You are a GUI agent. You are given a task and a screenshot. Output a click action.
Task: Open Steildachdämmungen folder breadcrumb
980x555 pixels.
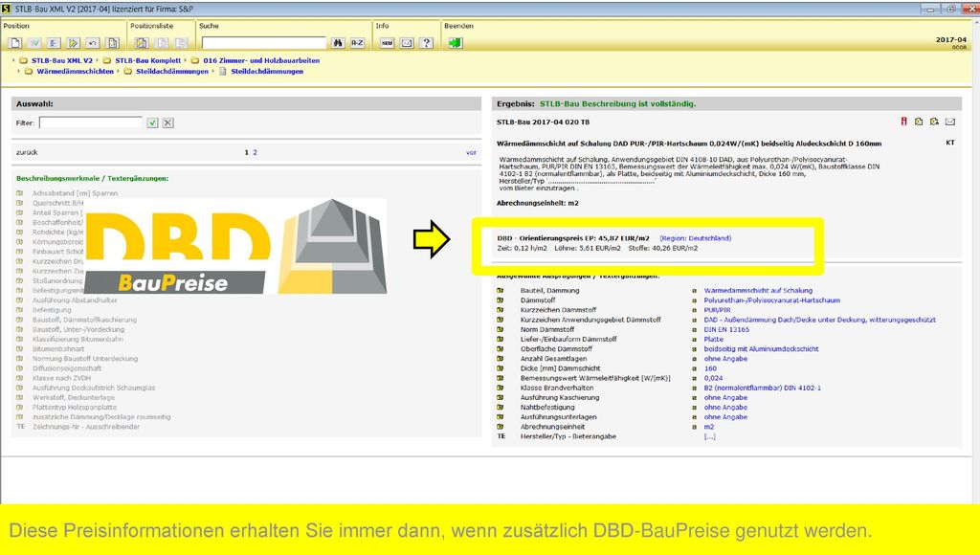[x=172, y=71]
